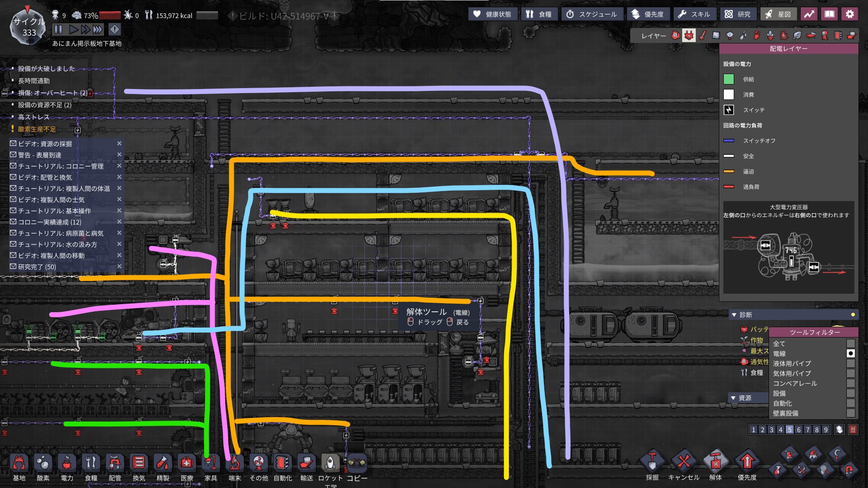
Task: Check the コンベアレール tool filter box
Action: (x=851, y=383)
